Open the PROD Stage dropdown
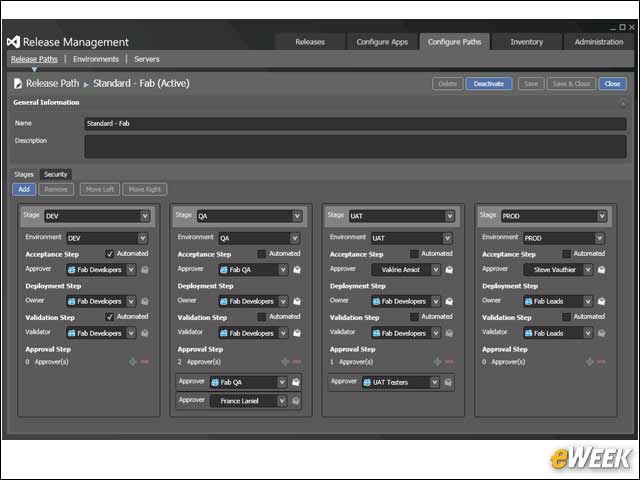This screenshot has height=480, width=640. coord(602,216)
